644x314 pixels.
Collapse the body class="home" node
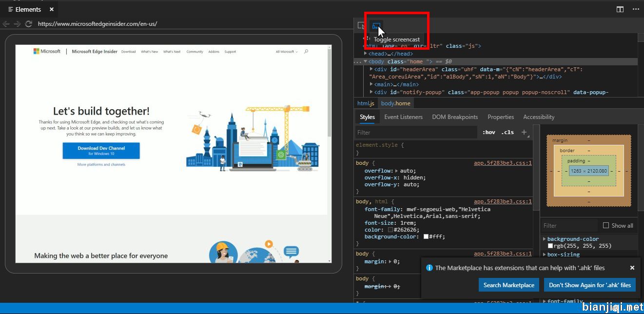(366, 61)
